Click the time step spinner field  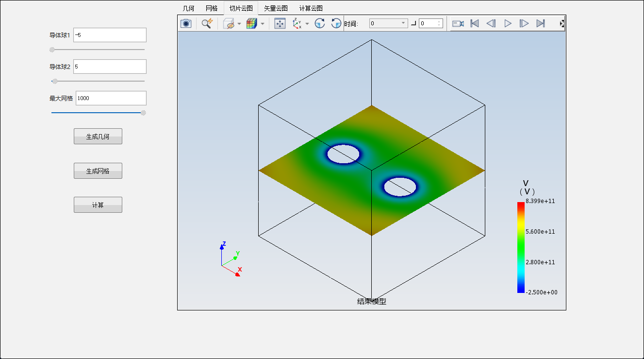click(430, 23)
